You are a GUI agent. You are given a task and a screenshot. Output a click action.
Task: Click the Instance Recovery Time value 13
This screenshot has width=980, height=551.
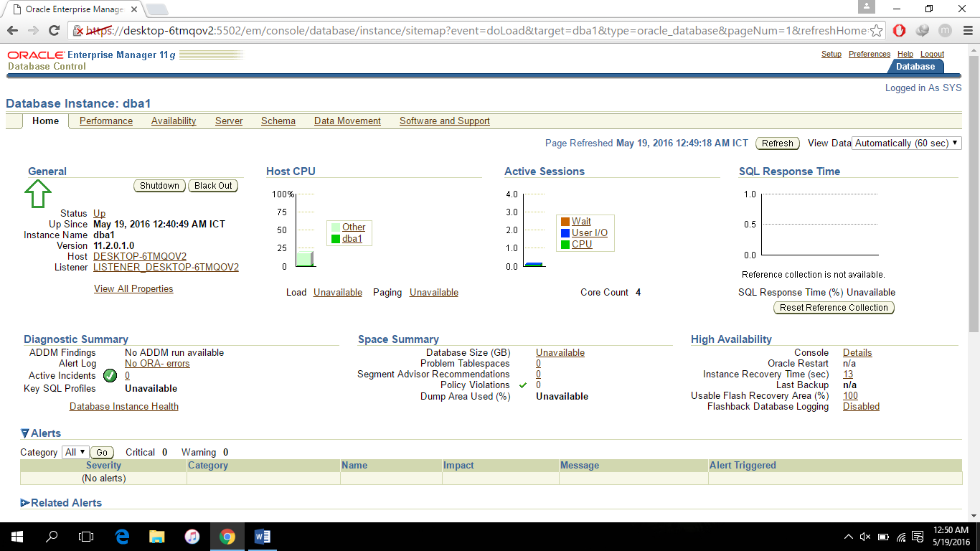coord(848,375)
